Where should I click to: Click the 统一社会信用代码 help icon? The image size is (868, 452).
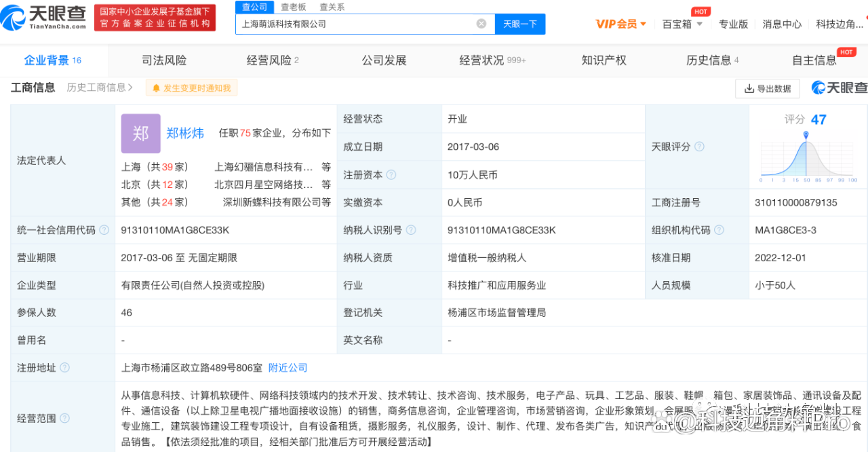[x=104, y=230]
